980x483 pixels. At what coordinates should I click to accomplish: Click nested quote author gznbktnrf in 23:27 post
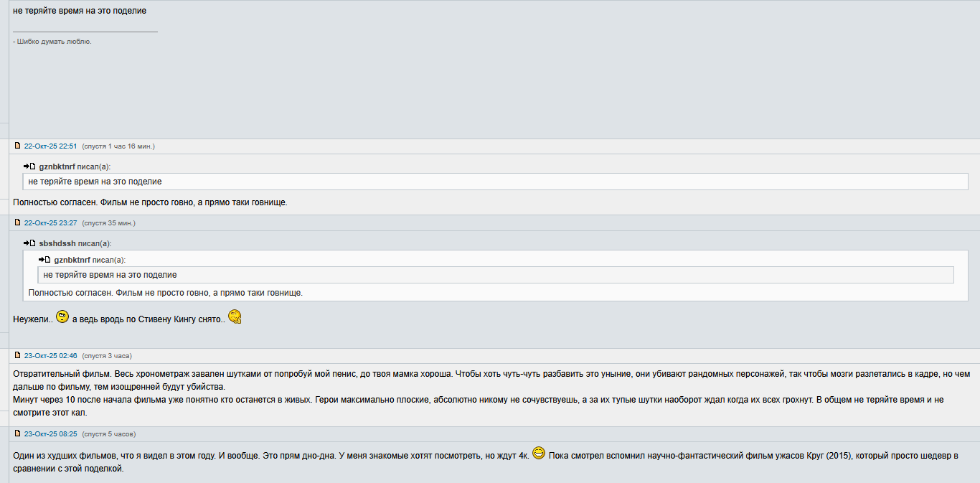click(x=72, y=260)
